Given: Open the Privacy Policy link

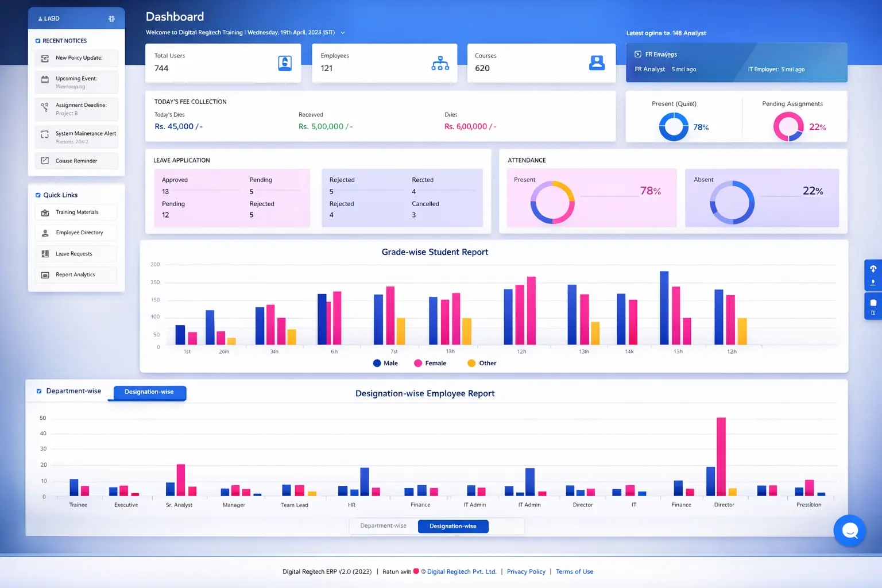Looking at the screenshot, I should [525, 571].
